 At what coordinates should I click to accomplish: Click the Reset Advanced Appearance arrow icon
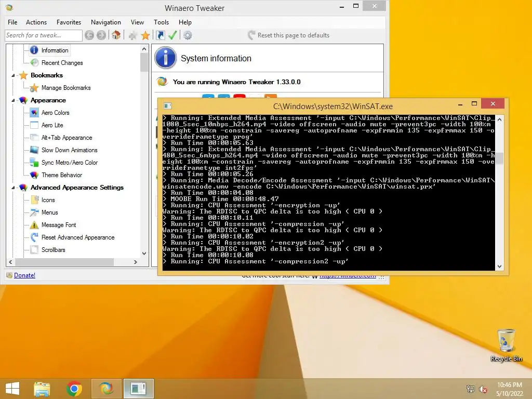(x=34, y=237)
